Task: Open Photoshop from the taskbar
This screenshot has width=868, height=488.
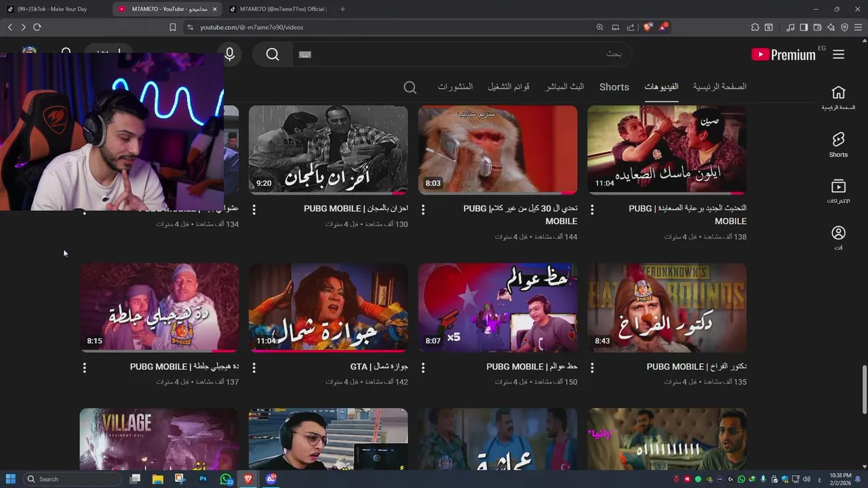Action: tap(203, 479)
